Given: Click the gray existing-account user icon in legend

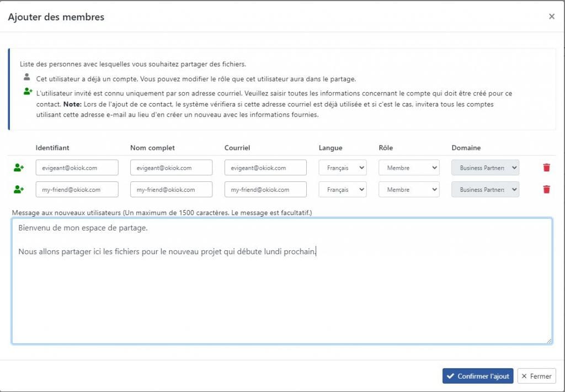Looking at the screenshot, I should (26, 77).
